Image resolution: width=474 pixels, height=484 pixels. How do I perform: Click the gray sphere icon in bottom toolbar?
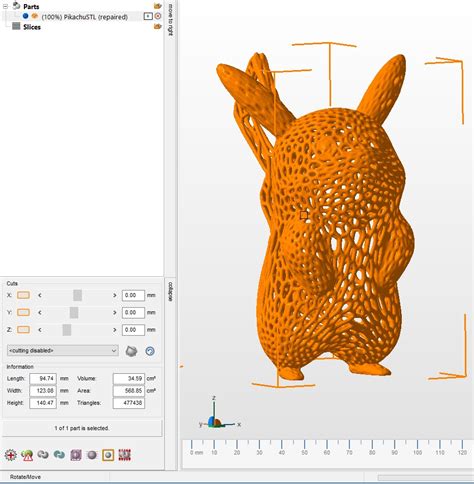(92, 455)
